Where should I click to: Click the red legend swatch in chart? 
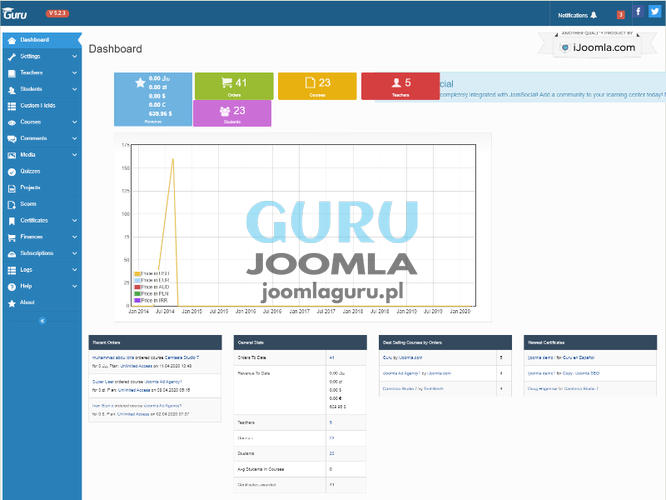[137, 287]
